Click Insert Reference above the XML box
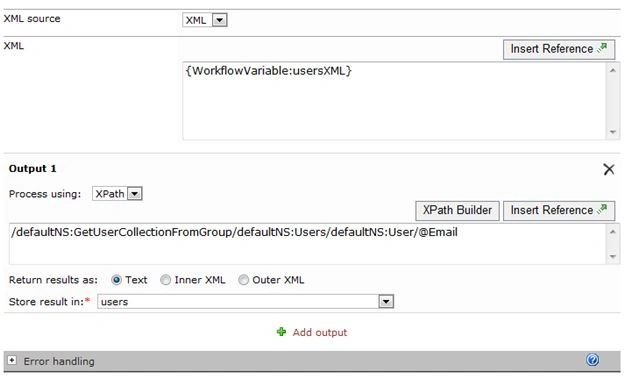The image size is (624, 378). pos(559,49)
